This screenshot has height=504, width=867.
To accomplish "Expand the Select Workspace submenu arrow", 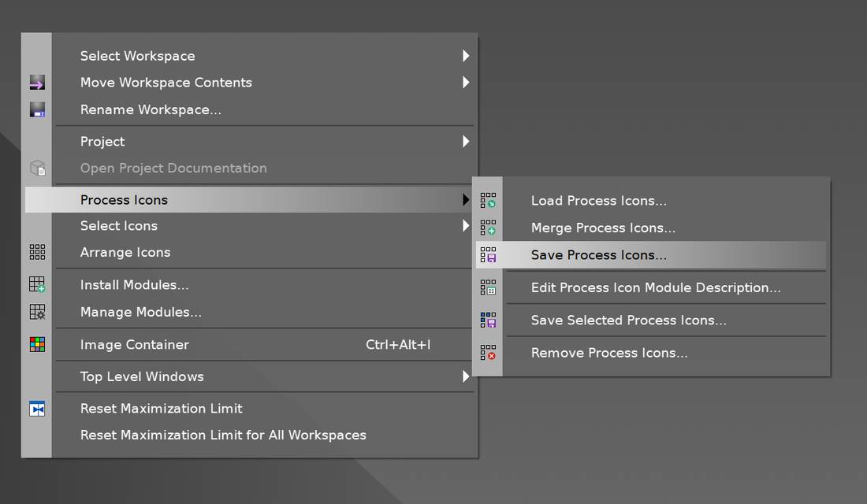I will (466, 56).
